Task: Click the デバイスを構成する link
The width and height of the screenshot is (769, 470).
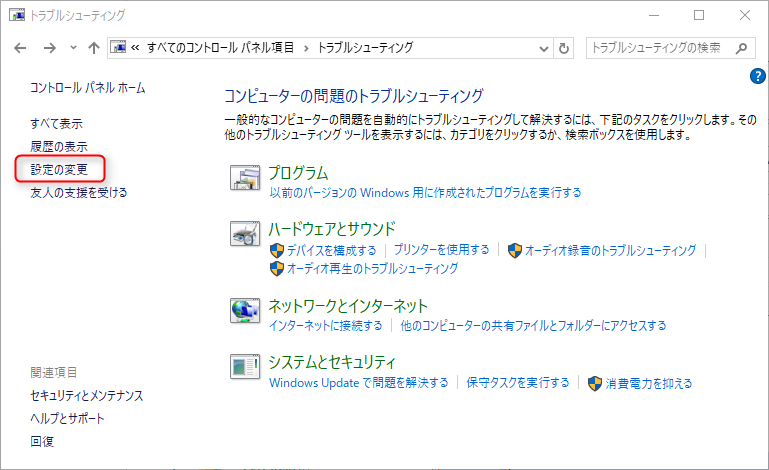Action: tap(331, 250)
